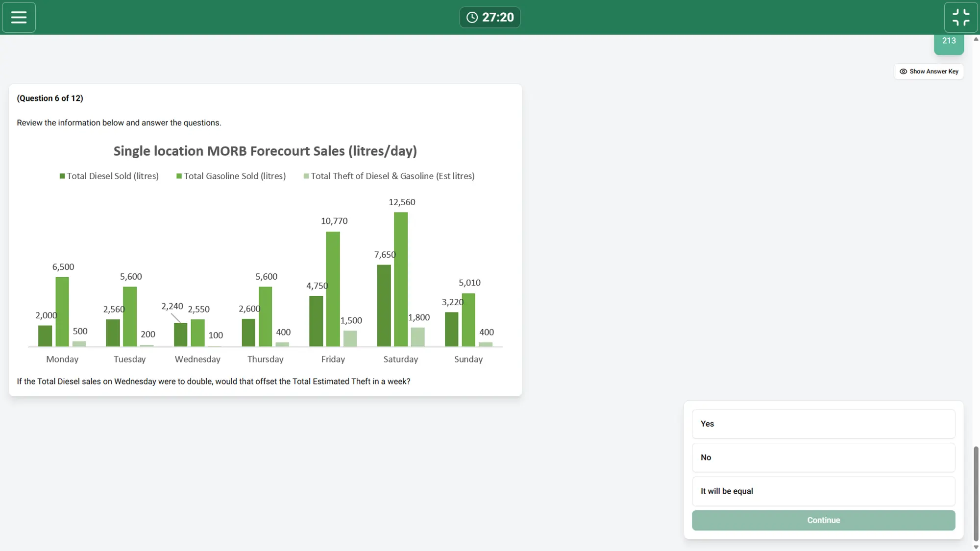This screenshot has height=551, width=980.
Task: Click the question text about Wednesday diesel sales
Action: 214,382
